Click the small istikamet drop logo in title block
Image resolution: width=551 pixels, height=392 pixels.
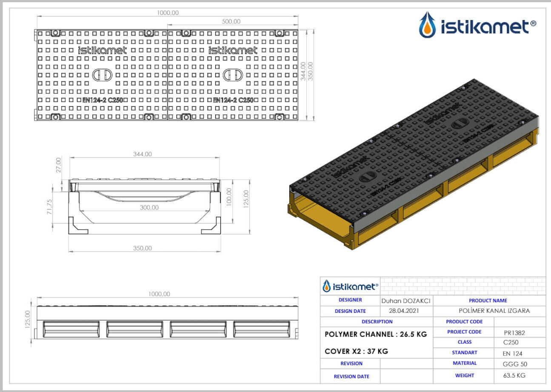tap(327, 286)
